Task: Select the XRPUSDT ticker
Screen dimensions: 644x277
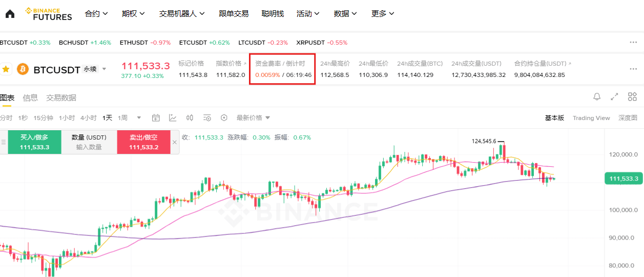Action: (x=322, y=43)
